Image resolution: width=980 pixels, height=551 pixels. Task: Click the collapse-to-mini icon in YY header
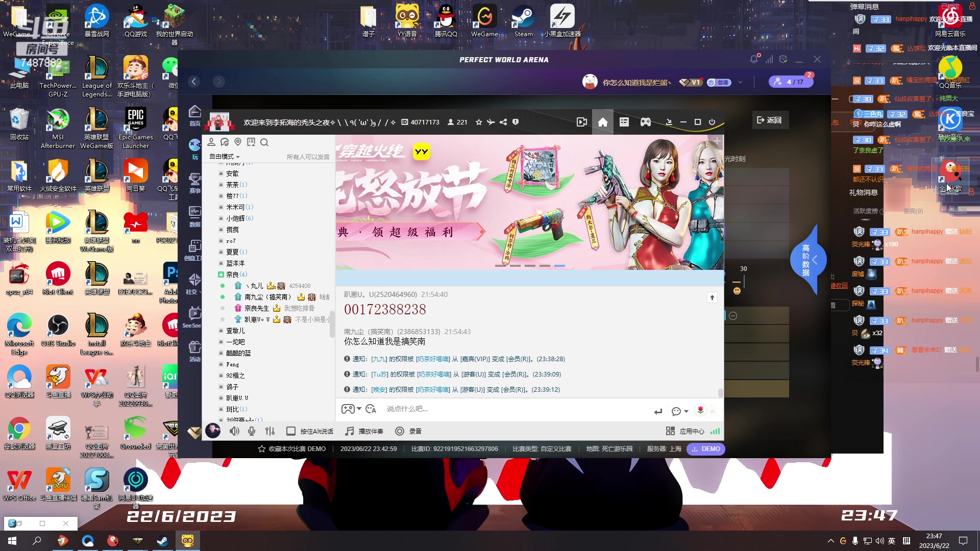coord(669,122)
